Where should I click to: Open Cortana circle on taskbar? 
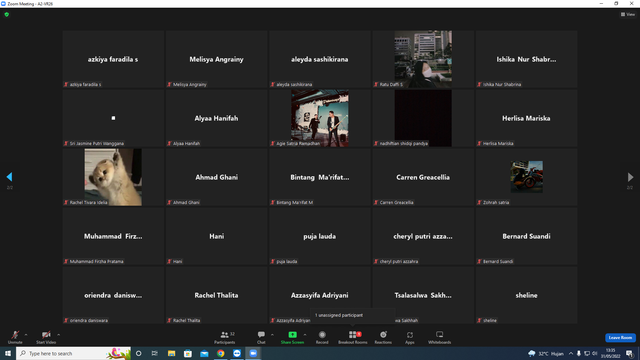139,353
